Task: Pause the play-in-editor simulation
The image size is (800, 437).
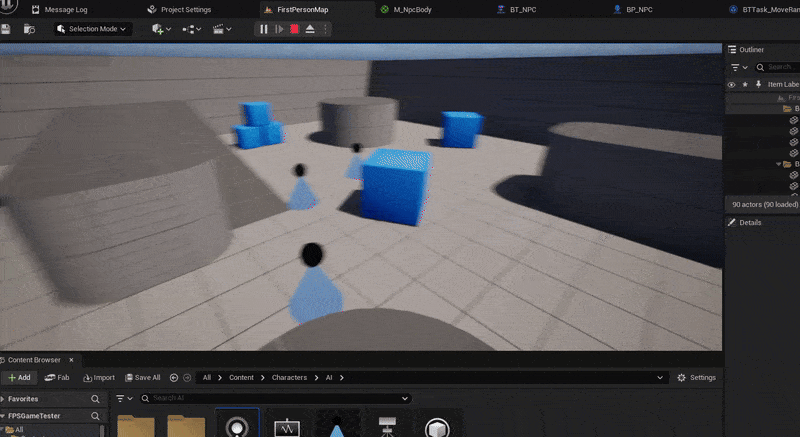Action: [264, 29]
